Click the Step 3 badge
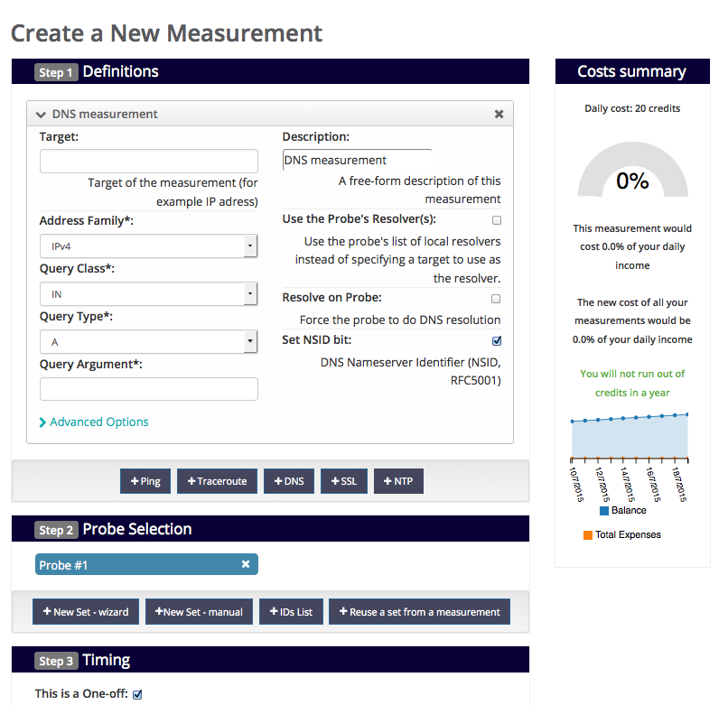 pyautogui.click(x=56, y=661)
